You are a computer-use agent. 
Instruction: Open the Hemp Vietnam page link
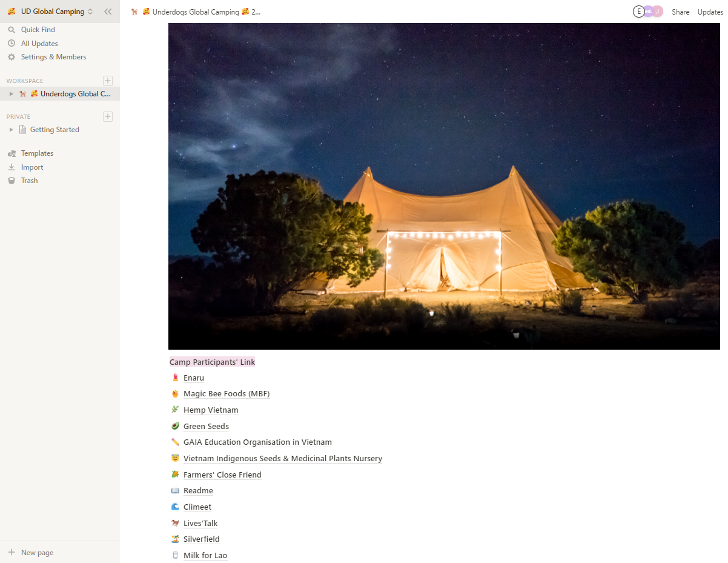(x=211, y=410)
